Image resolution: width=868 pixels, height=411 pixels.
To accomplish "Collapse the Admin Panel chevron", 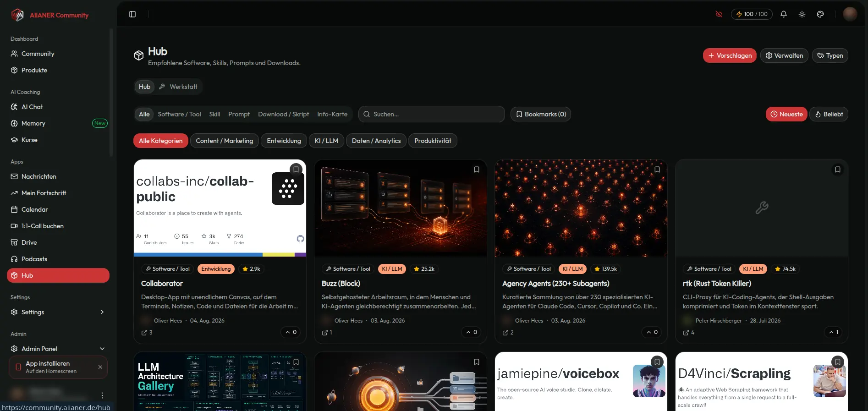I will pos(102,349).
